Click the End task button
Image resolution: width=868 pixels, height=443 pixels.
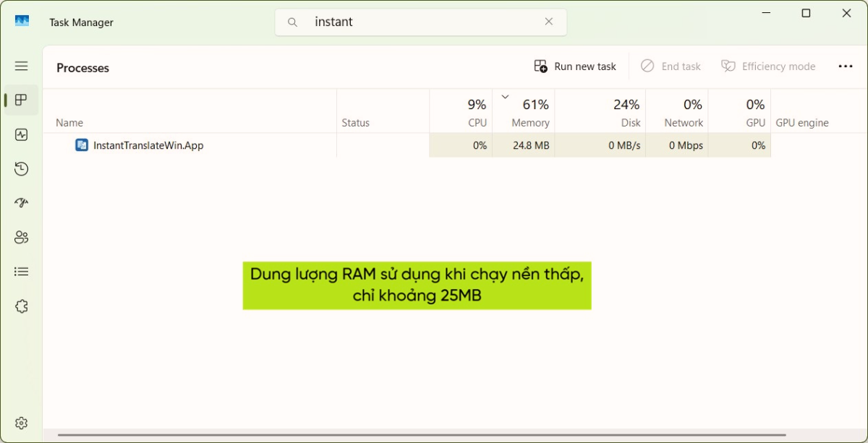(671, 66)
